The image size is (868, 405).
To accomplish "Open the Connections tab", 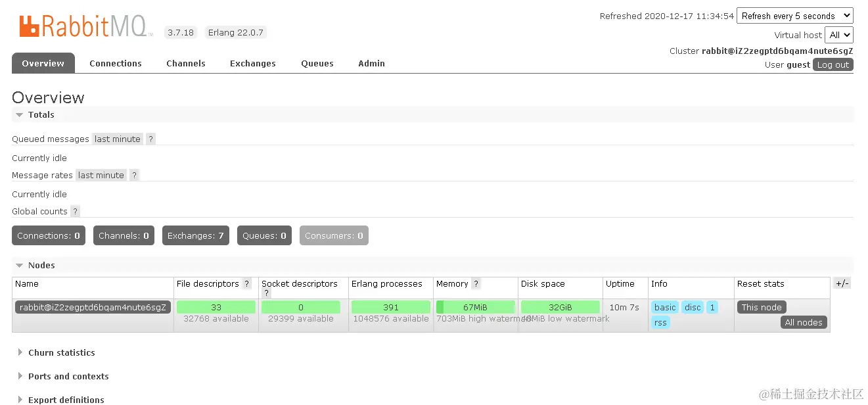I will [x=116, y=63].
